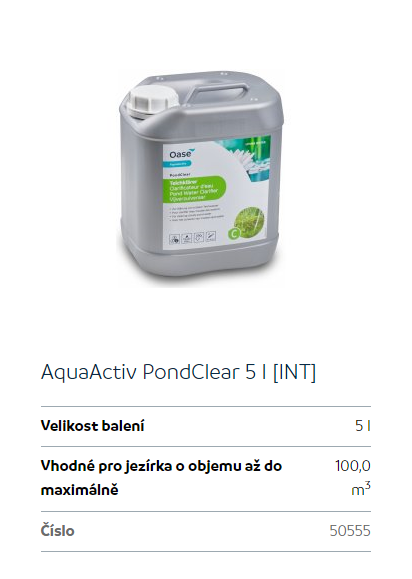
Task: Click the last pictogram on label bottom row
Action: [210, 234]
